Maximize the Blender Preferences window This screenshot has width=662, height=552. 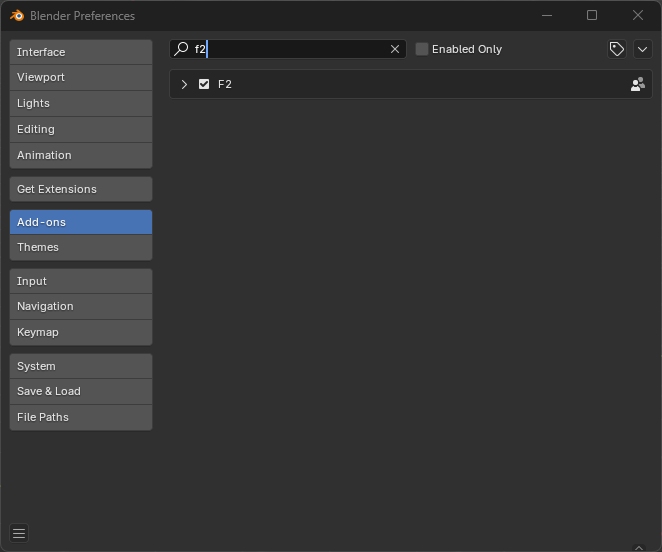(x=592, y=16)
